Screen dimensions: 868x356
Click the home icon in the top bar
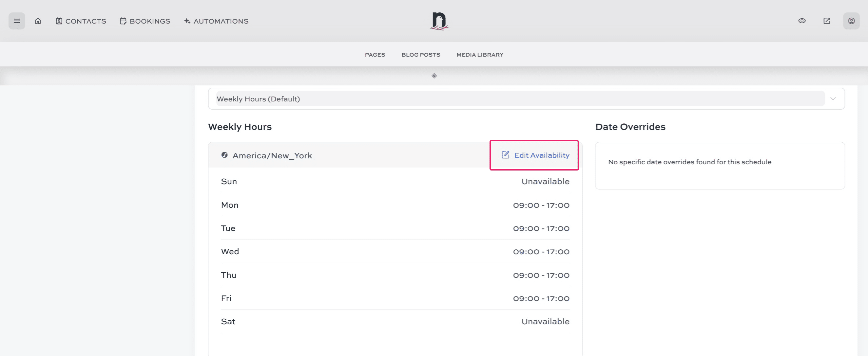(38, 21)
